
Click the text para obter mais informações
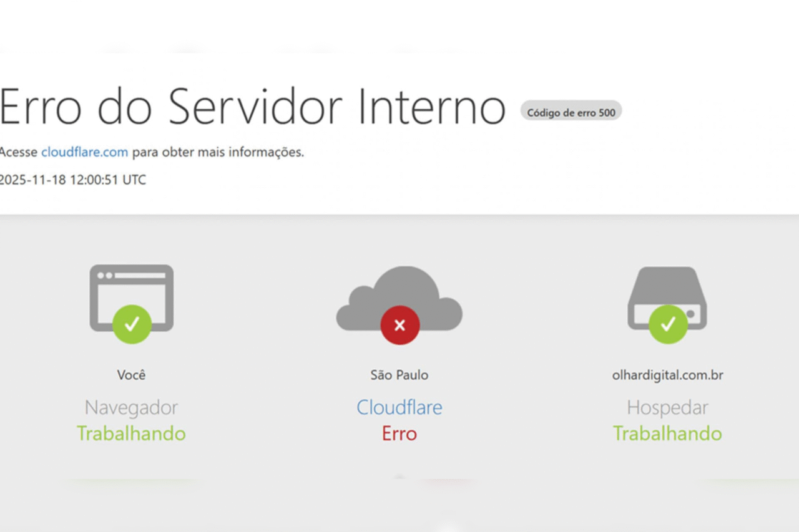[218, 152]
